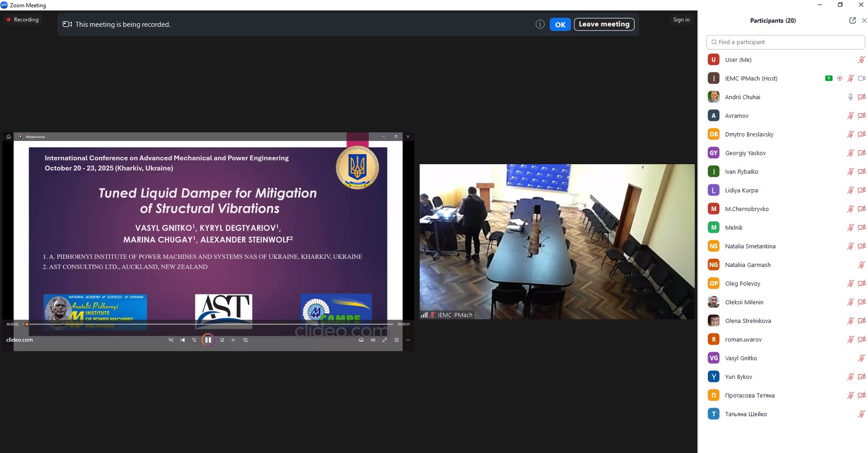Click the Recording indicator

(x=23, y=20)
